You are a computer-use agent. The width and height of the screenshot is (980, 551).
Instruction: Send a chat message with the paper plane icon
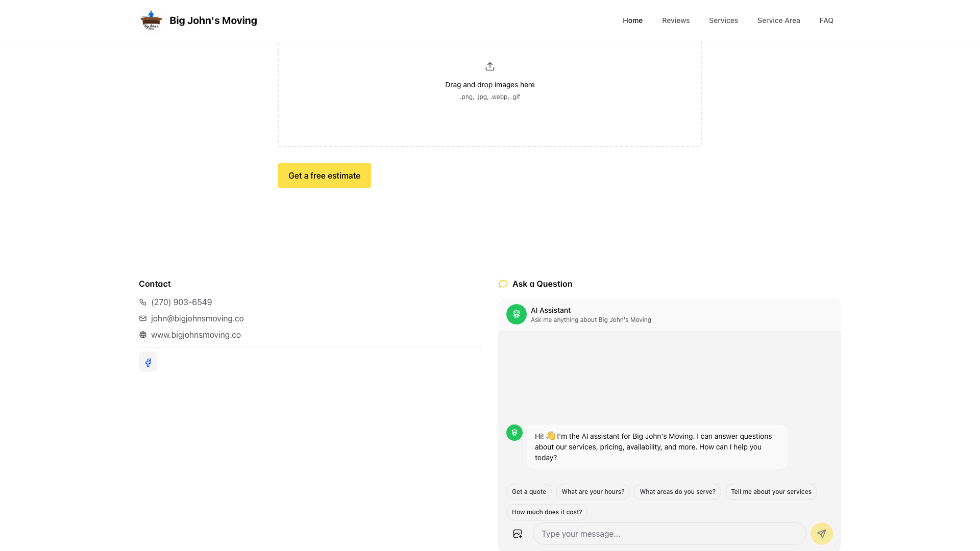821,534
